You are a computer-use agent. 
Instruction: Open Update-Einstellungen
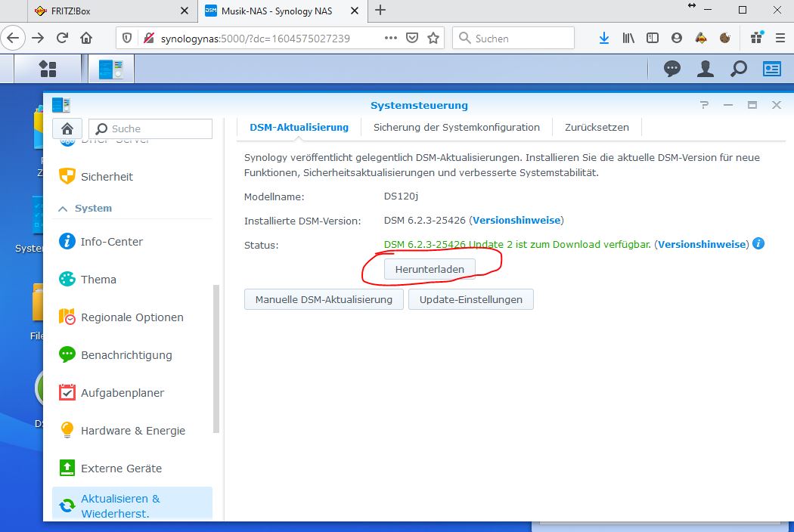pyautogui.click(x=470, y=300)
